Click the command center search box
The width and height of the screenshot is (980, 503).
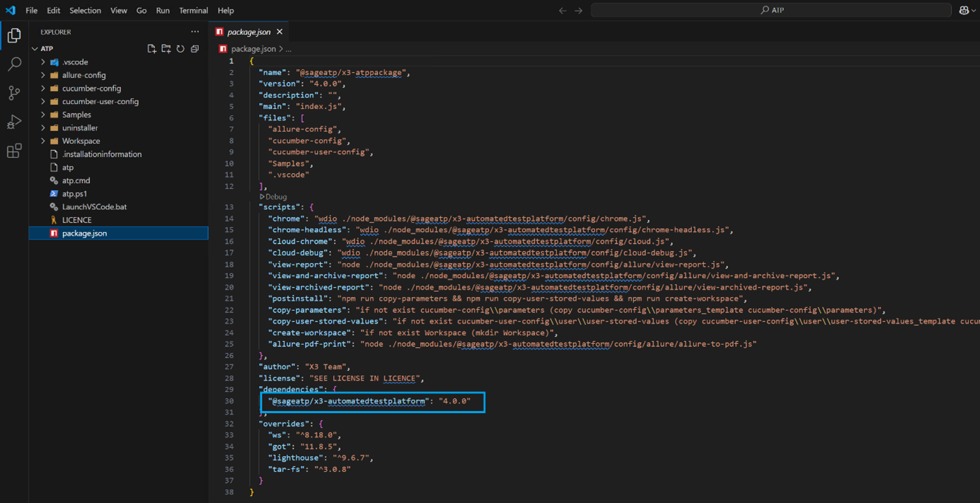(x=771, y=11)
